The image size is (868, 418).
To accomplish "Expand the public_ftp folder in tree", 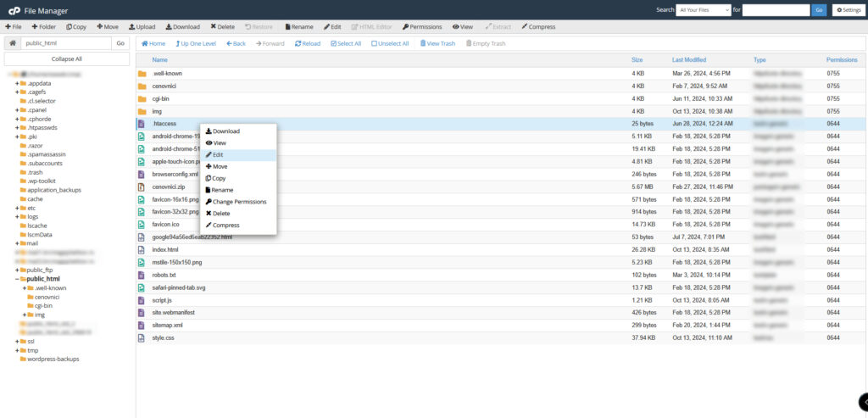I will [x=17, y=270].
